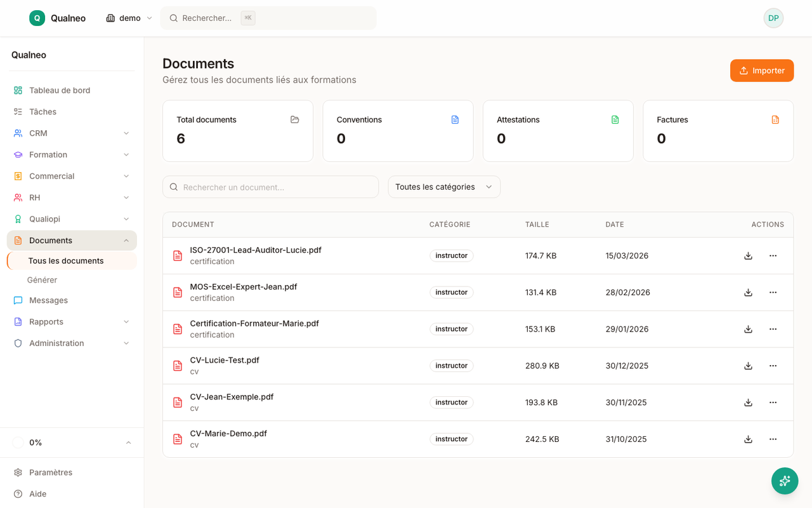Click the Aide question mark icon
Screen dimensions: 812x508
click(18, 494)
